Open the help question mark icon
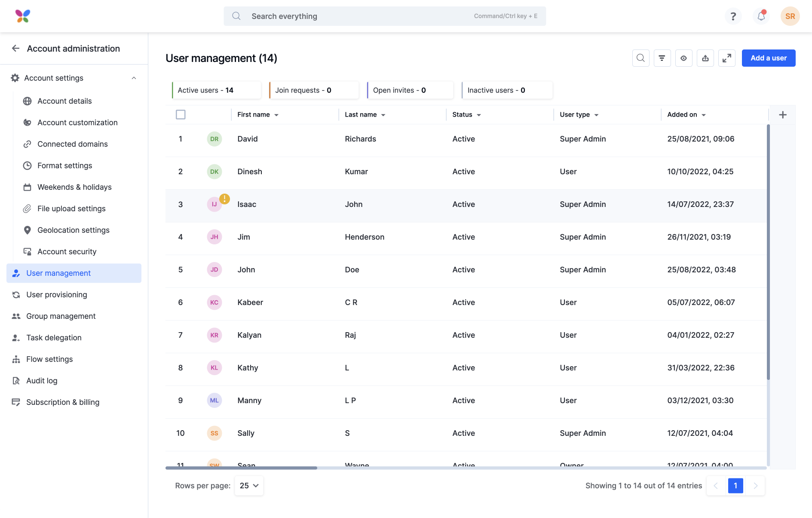Screen dimensions: 812x518 click(x=733, y=16)
